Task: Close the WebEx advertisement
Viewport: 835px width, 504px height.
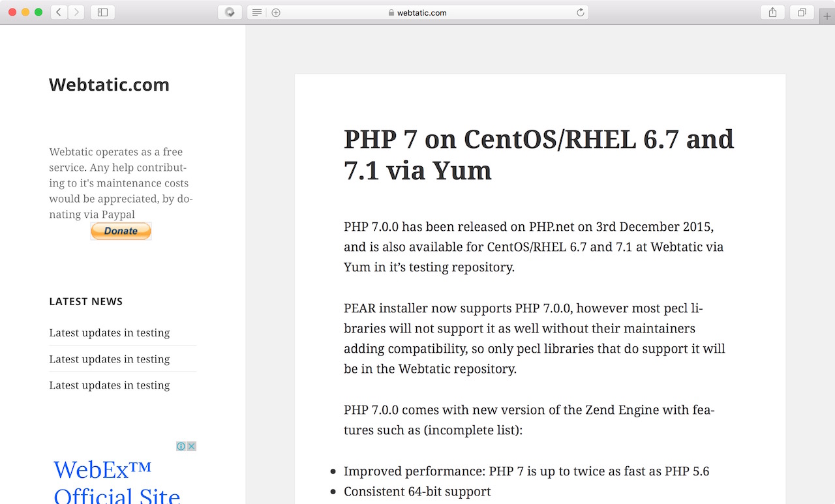Action: click(192, 447)
